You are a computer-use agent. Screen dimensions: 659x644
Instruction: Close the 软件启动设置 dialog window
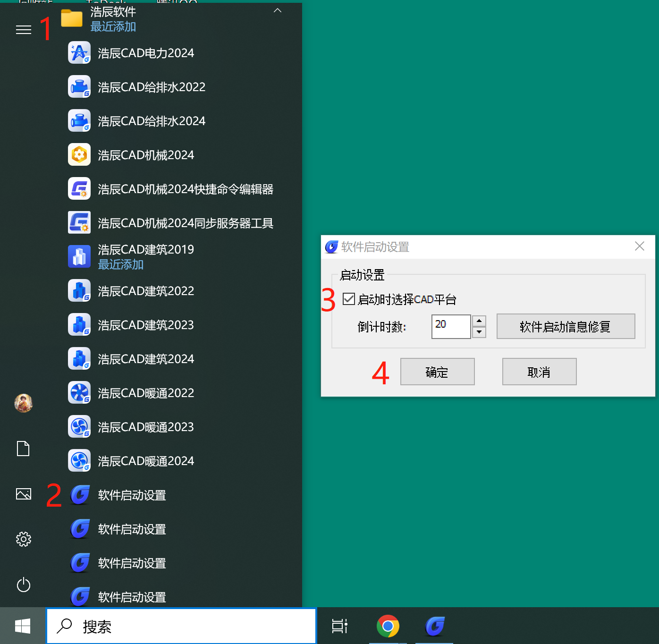point(640,246)
